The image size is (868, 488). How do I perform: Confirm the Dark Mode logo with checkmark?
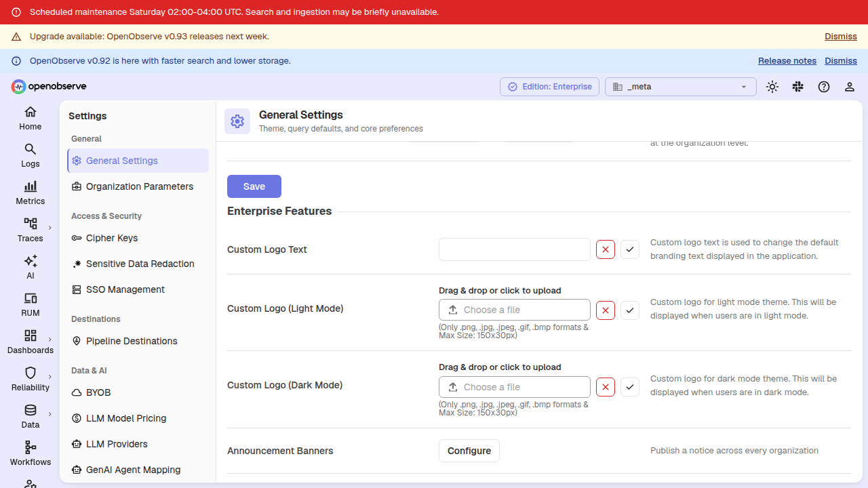tap(630, 387)
